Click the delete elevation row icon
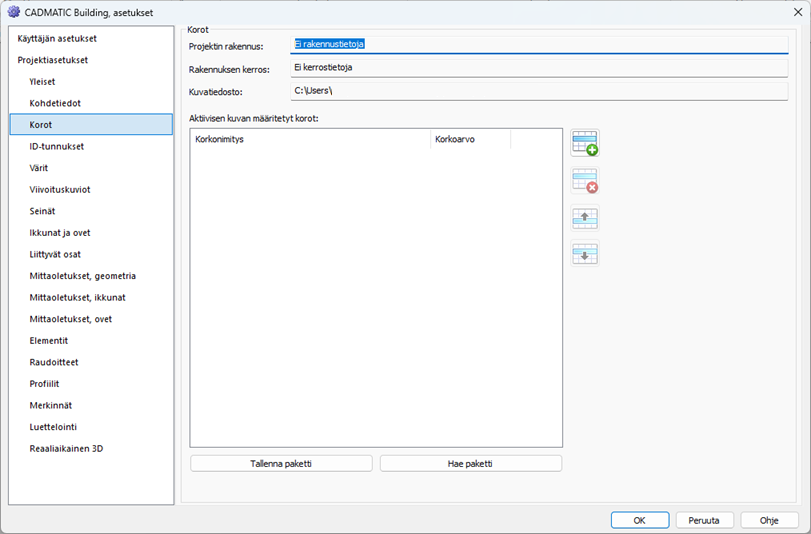 [x=584, y=181]
